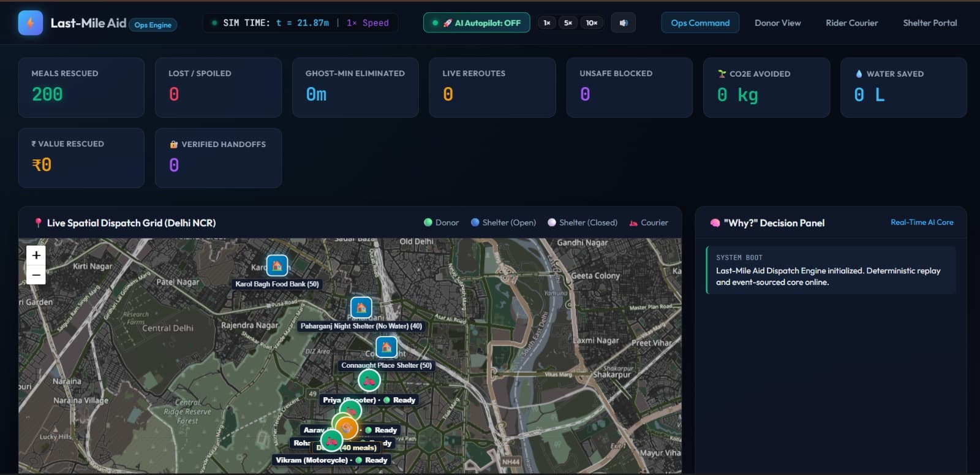The height and width of the screenshot is (475, 980).
Task: Click the Lost / Spoiled stat card
Action: (x=218, y=87)
